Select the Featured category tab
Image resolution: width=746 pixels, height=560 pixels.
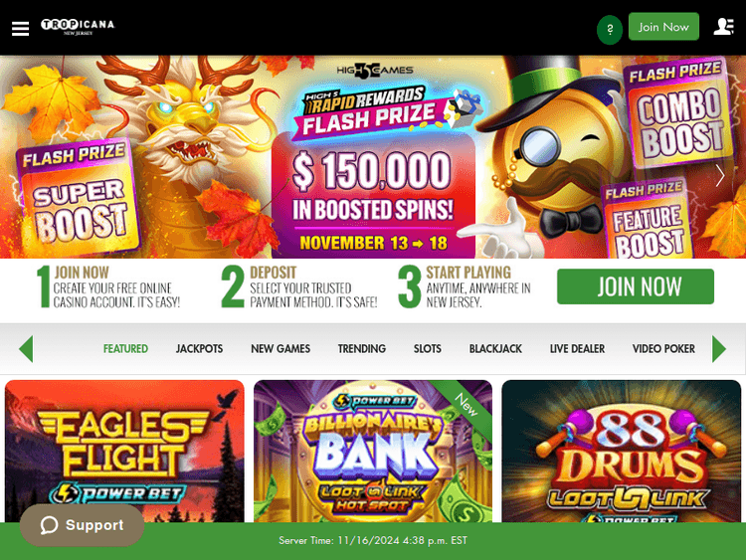coord(125,349)
